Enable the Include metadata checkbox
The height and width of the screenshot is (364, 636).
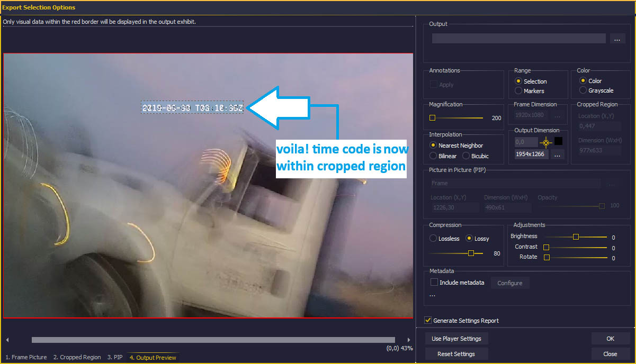pyautogui.click(x=434, y=283)
